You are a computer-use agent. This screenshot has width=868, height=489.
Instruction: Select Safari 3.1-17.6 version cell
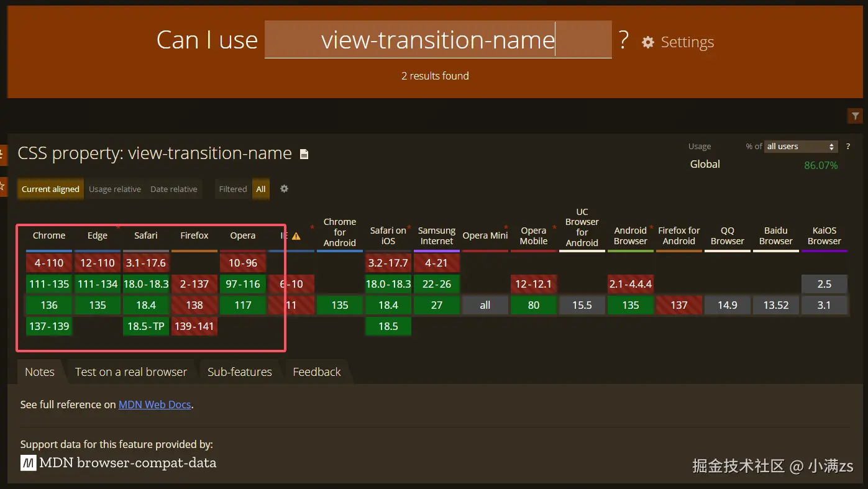tap(146, 263)
